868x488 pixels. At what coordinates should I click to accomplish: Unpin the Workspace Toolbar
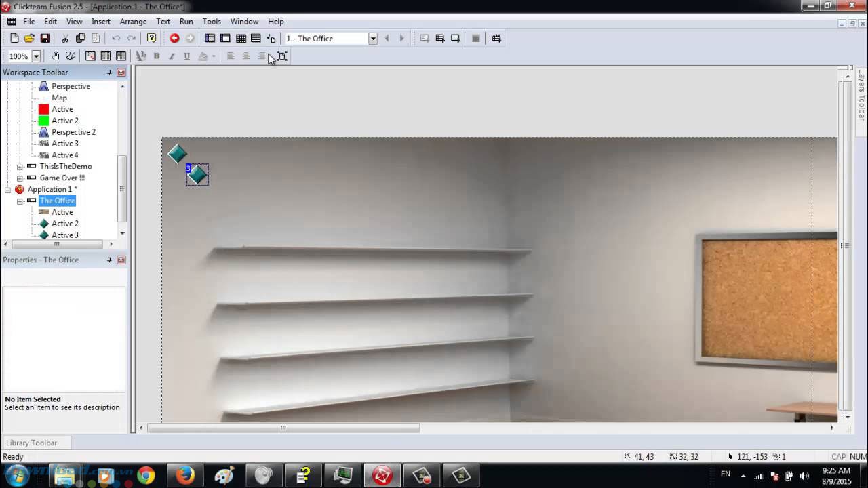pos(108,73)
